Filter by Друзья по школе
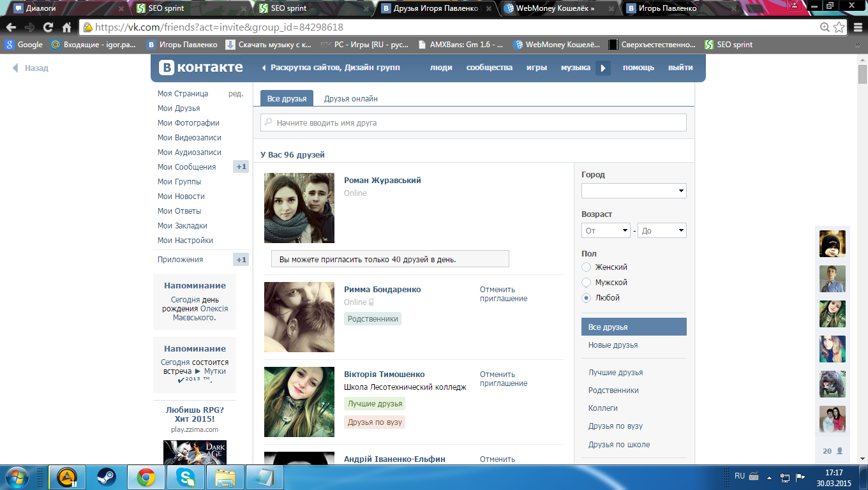This screenshot has width=868, height=490. click(x=619, y=445)
